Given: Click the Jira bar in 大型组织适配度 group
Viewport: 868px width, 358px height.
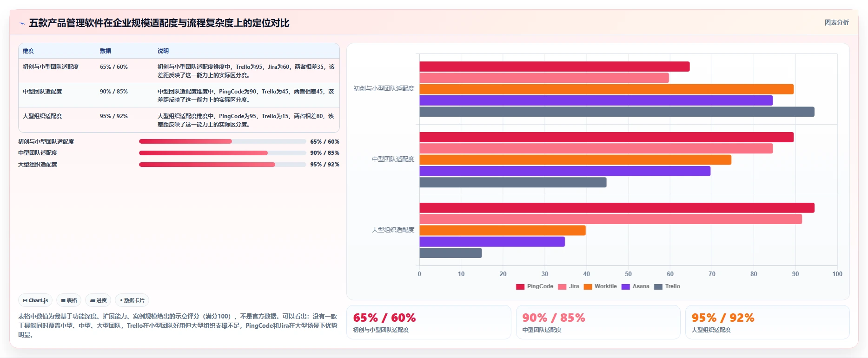Looking at the screenshot, I should point(611,219).
